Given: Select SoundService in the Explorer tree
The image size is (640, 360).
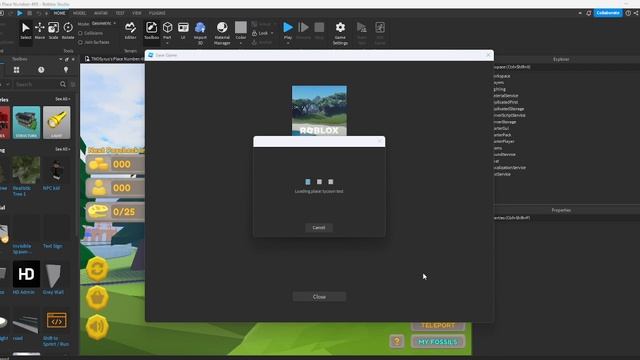Looking at the screenshot, I should [x=505, y=155].
